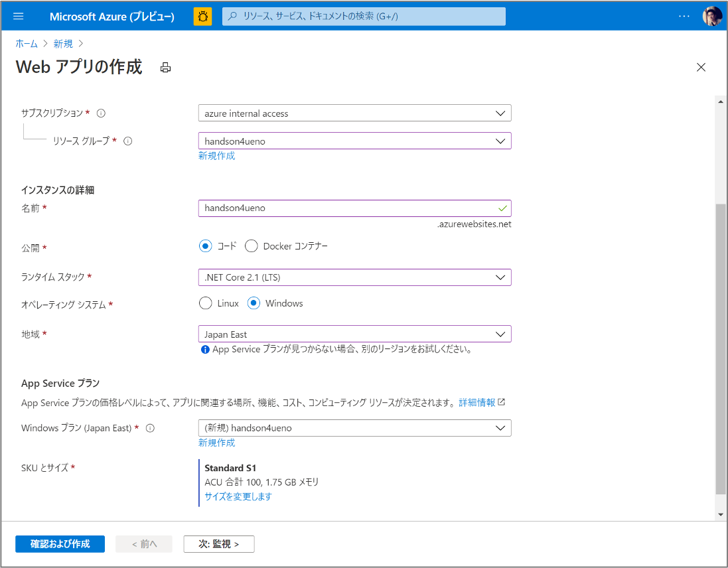Click サイズを変更します link

(x=238, y=496)
